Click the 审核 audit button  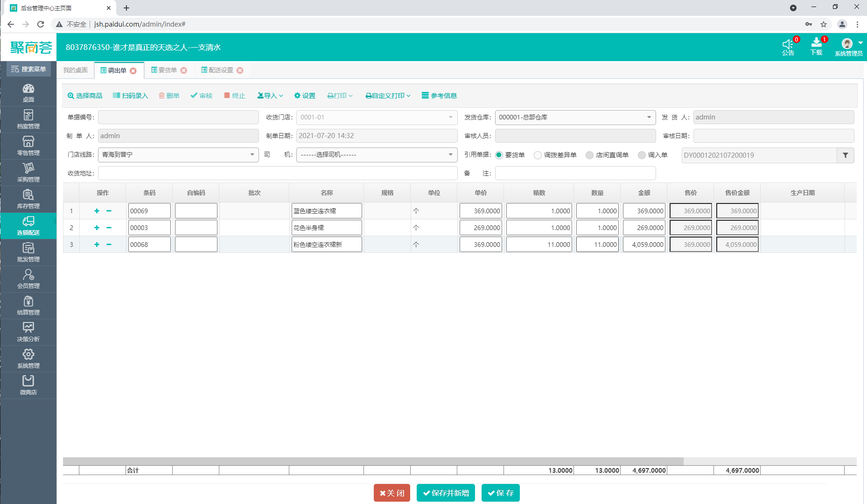pos(202,96)
